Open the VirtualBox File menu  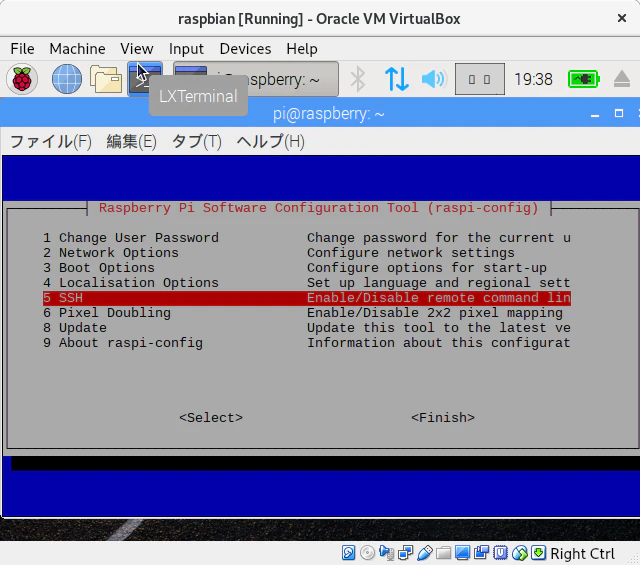coord(22,49)
